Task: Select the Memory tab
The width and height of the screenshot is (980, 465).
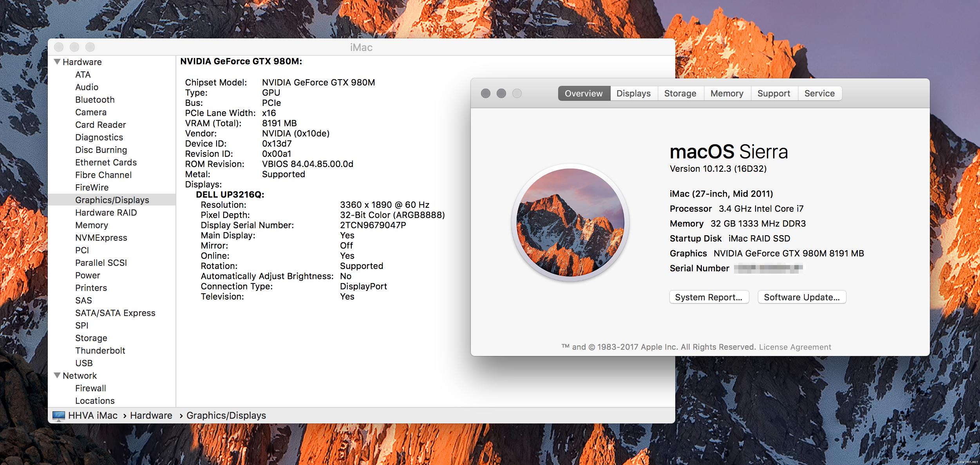Action: pos(727,93)
